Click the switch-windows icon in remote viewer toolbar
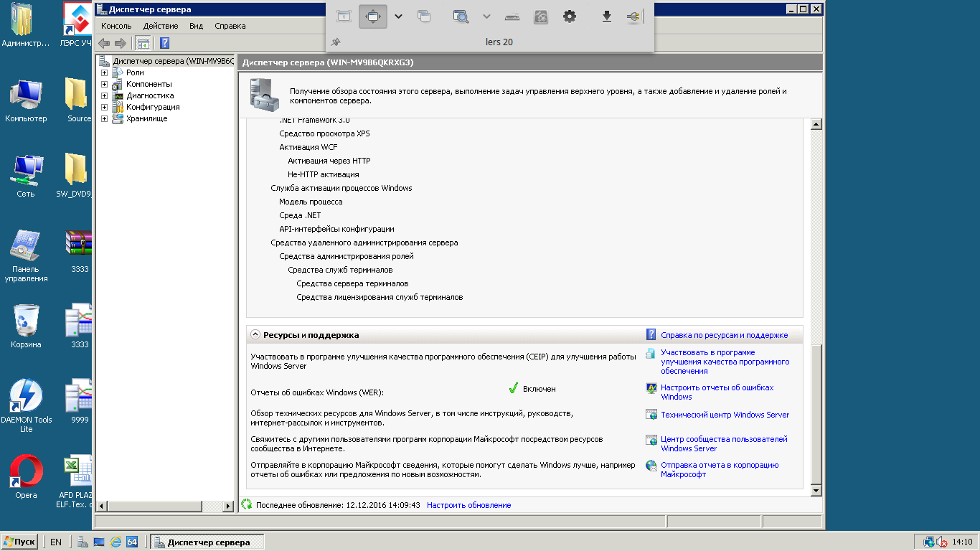This screenshot has height=551, width=980. 424,16
